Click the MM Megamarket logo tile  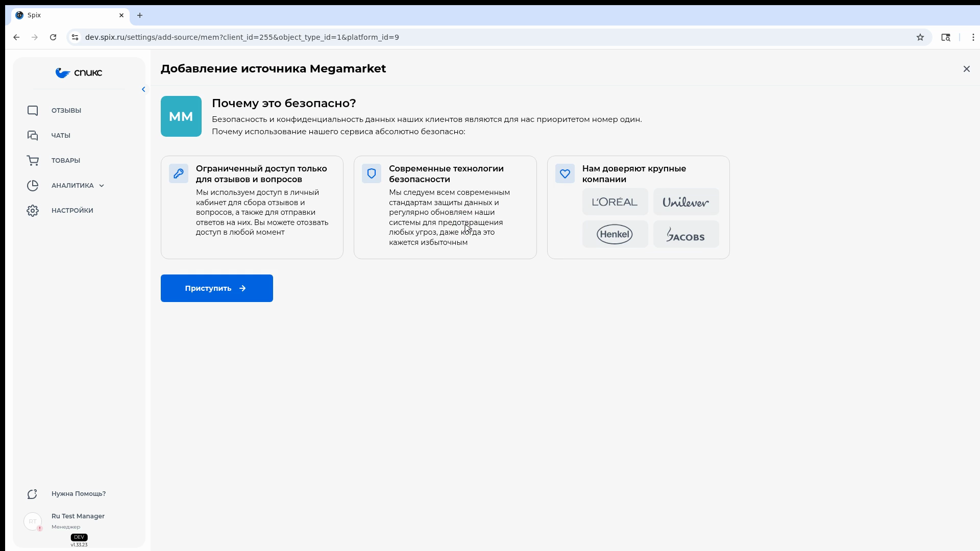tap(181, 116)
